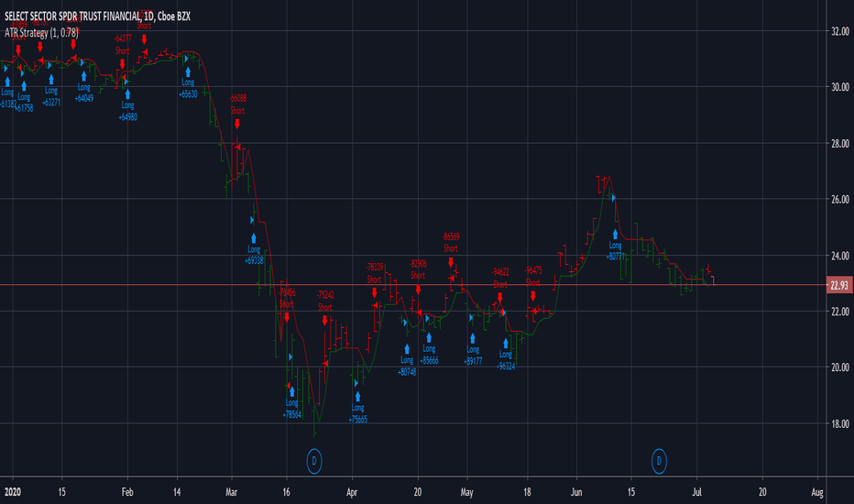The image size is (854, 504).
Task: Click the red down arrow under Short -64377
Action: tap(123, 64)
